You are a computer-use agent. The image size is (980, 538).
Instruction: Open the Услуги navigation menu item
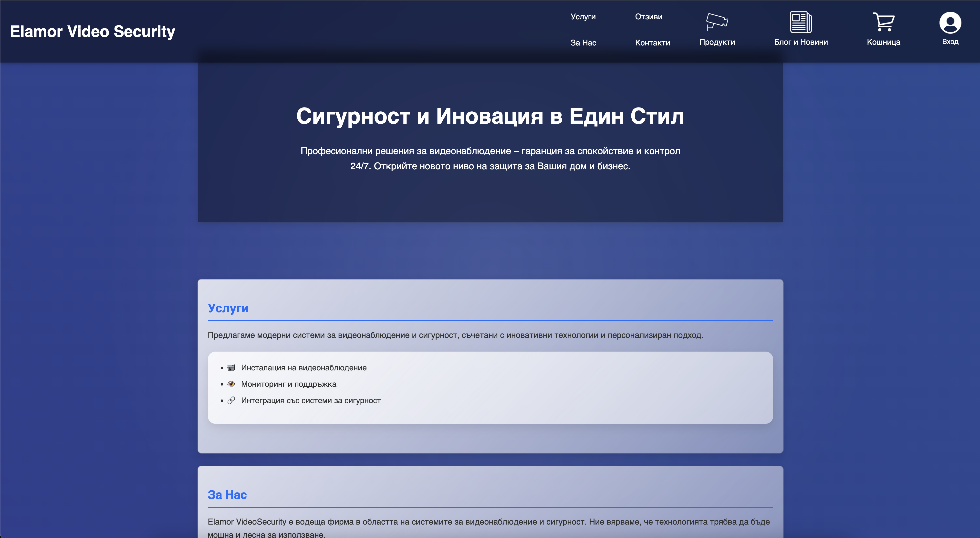[x=583, y=17]
